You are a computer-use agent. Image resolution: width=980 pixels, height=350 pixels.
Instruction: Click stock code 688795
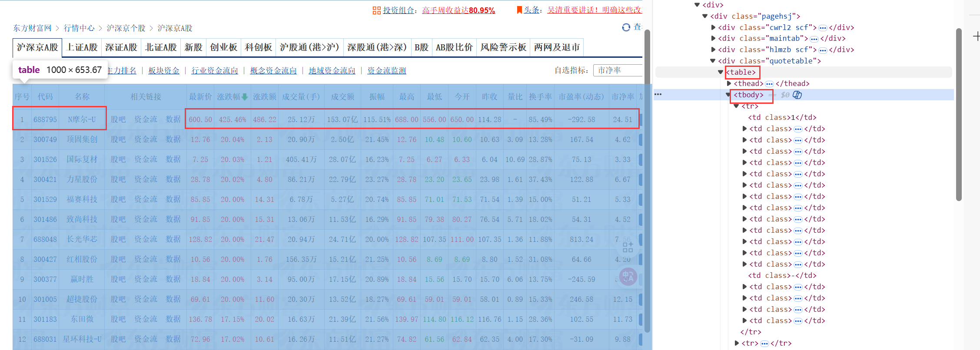45,119
